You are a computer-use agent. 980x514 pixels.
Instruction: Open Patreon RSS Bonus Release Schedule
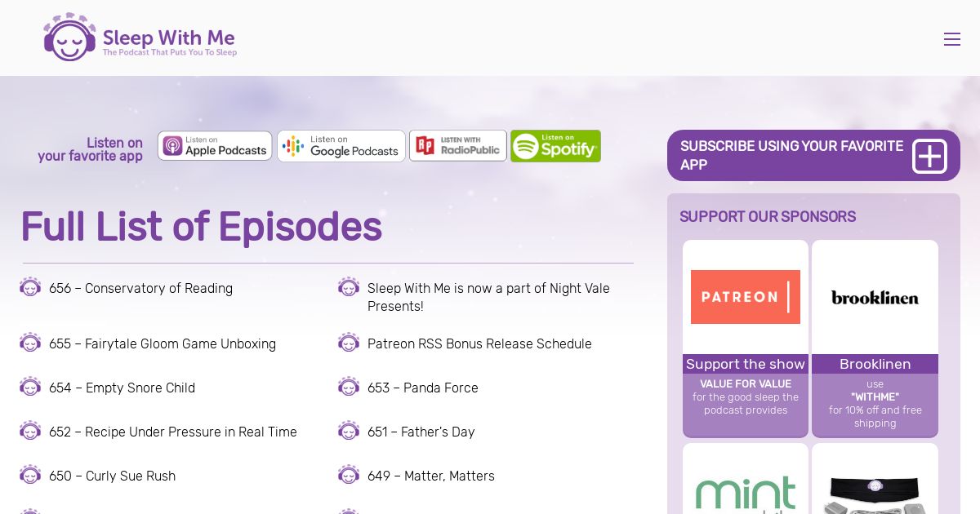[x=479, y=343]
